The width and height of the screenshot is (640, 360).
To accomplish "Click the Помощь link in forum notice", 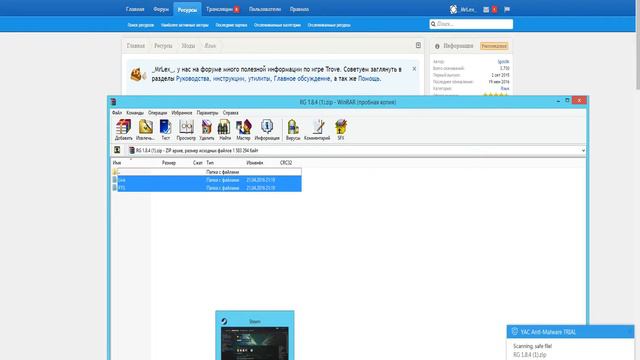I will [369, 78].
